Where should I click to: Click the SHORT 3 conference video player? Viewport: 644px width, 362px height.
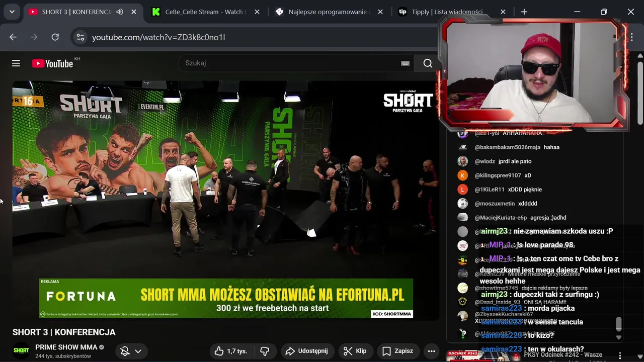(x=225, y=200)
